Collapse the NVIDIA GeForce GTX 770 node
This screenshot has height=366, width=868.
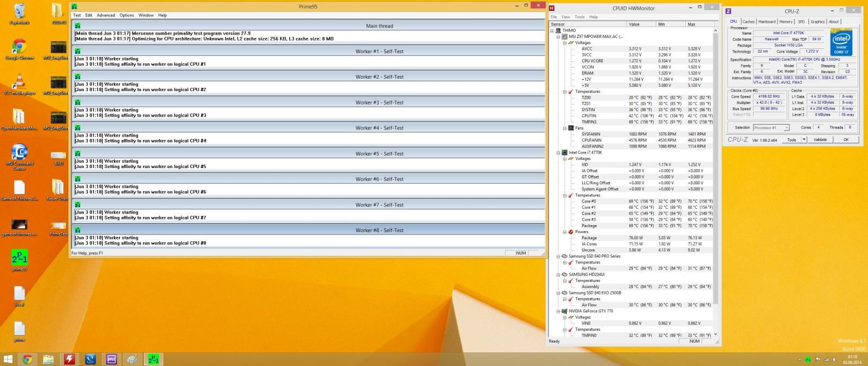pos(558,311)
